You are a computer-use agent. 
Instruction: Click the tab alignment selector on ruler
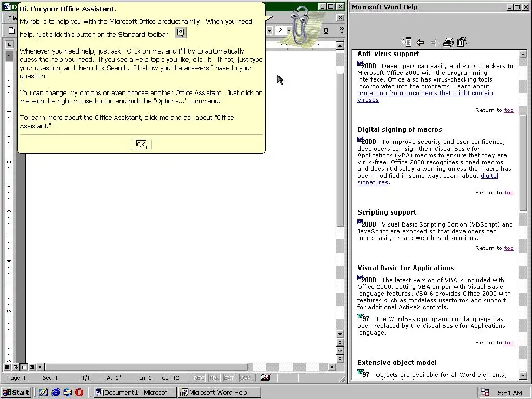pyautogui.click(x=9, y=44)
